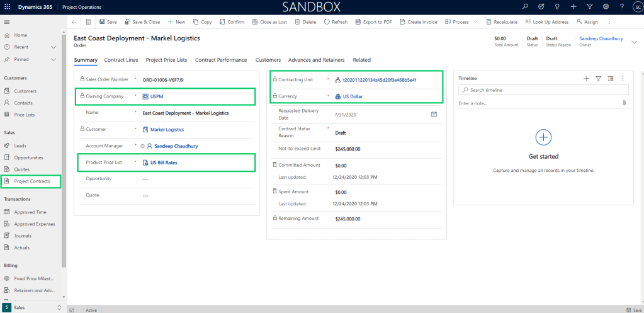The height and width of the screenshot is (313, 644).
Task: Click the Create Invoice button
Action: 418,22
